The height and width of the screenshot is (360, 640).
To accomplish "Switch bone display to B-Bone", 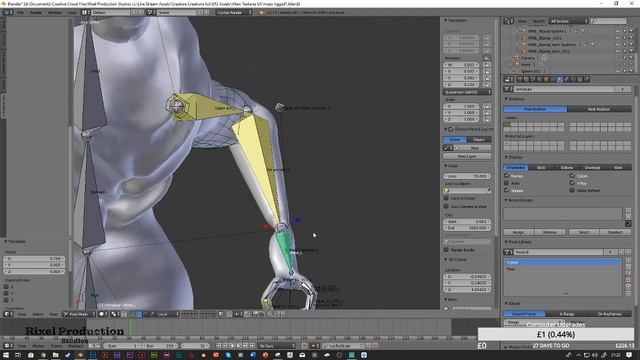I will click(567, 168).
